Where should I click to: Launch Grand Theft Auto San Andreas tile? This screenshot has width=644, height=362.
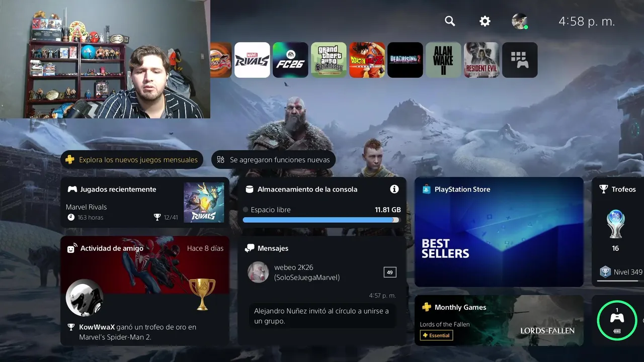click(329, 60)
